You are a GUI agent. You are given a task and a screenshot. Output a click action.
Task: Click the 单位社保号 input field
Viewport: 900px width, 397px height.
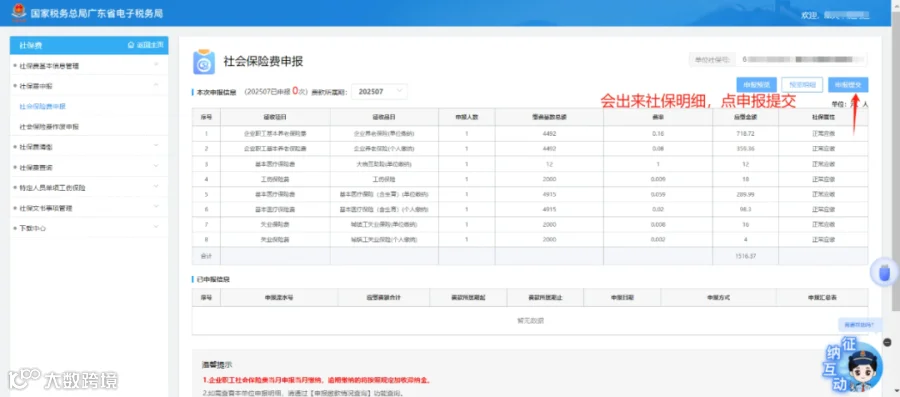pos(801,59)
